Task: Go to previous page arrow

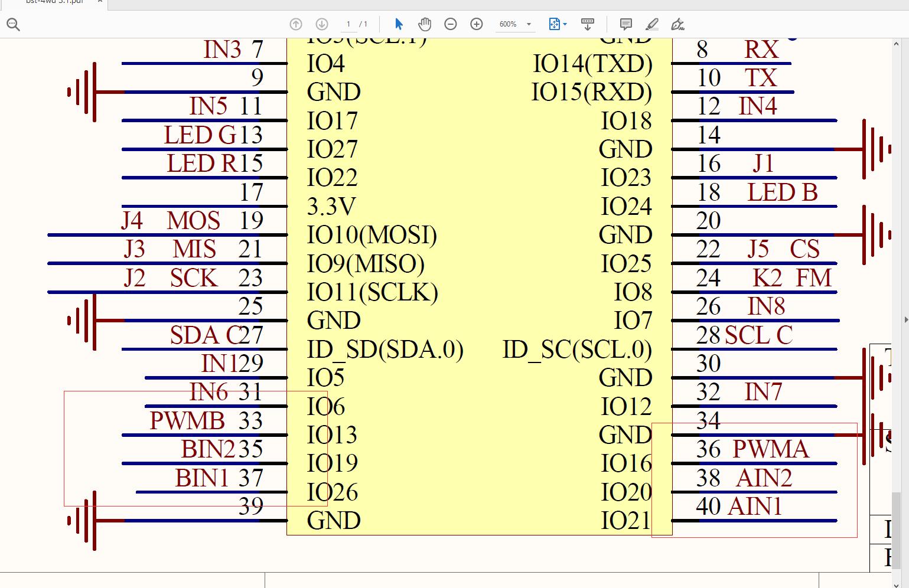Action: pos(296,24)
